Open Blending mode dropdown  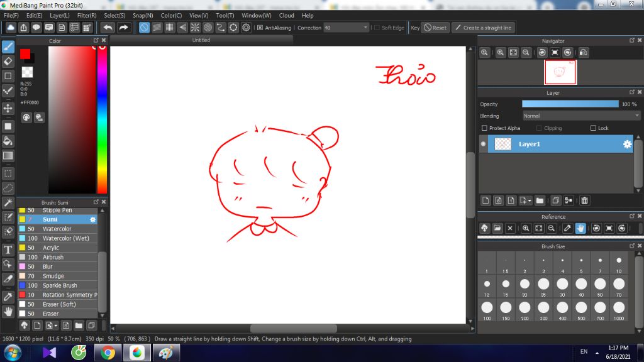click(580, 116)
